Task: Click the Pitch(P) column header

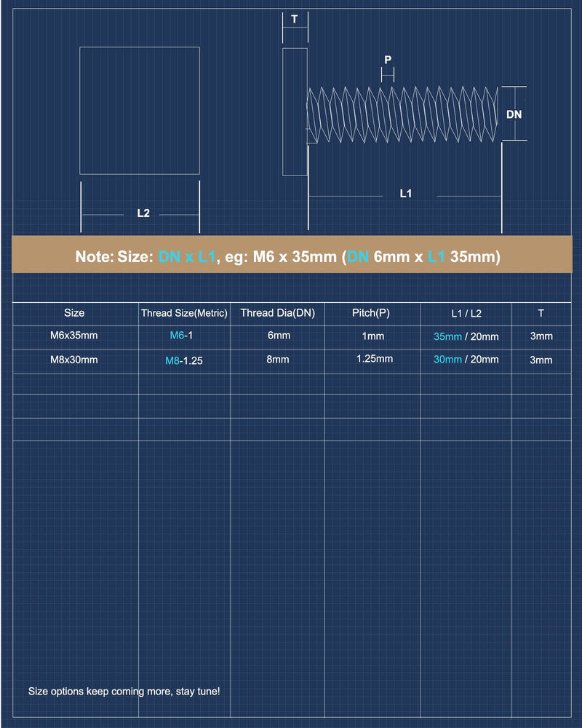Action: tap(371, 313)
